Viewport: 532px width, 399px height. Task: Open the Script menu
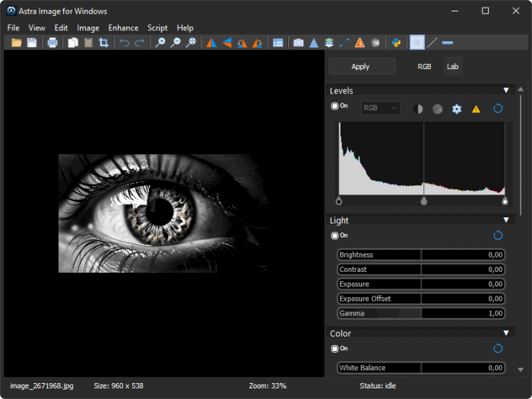[x=157, y=28]
